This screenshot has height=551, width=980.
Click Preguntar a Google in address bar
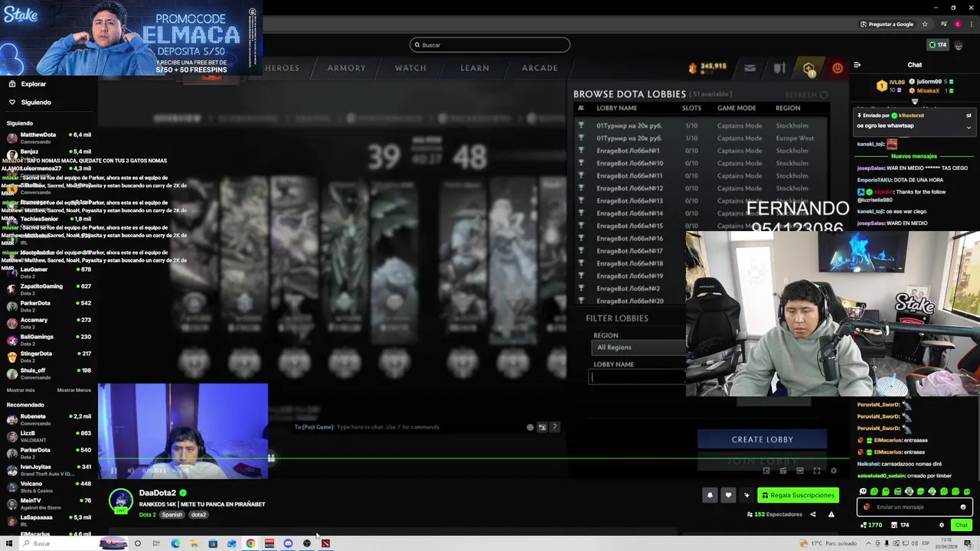[x=887, y=24]
